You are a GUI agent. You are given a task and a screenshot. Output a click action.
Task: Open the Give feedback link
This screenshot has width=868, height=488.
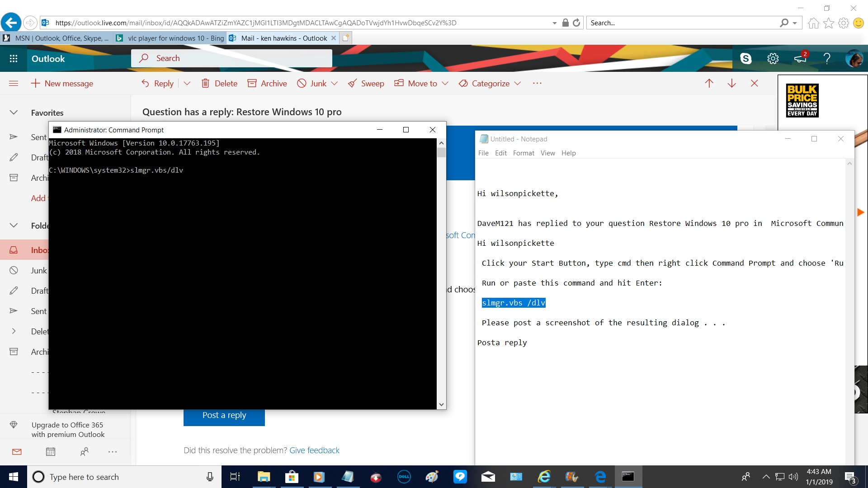[314, 450]
